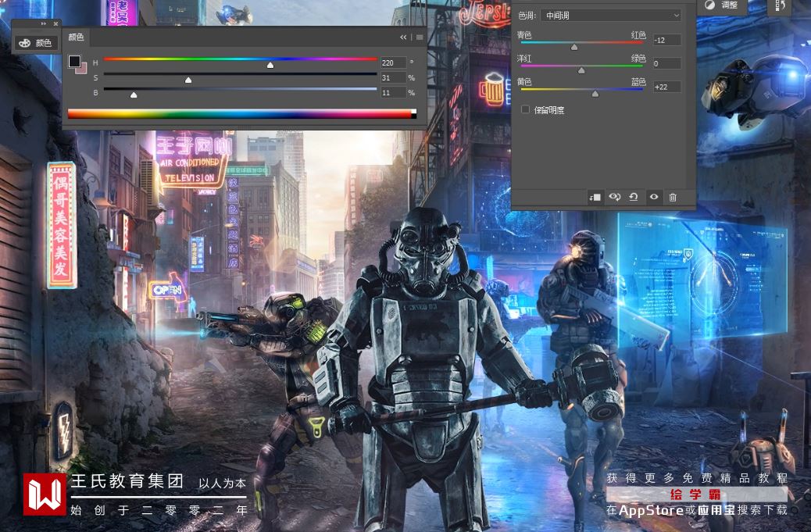
Task: Click the view previous state eye-arrow icon
Action: (x=614, y=197)
